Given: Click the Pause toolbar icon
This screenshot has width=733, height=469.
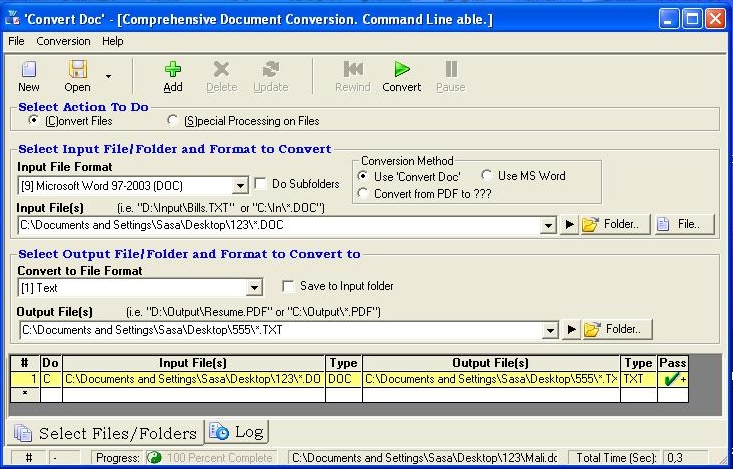Looking at the screenshot, I should tap(451, 69).
